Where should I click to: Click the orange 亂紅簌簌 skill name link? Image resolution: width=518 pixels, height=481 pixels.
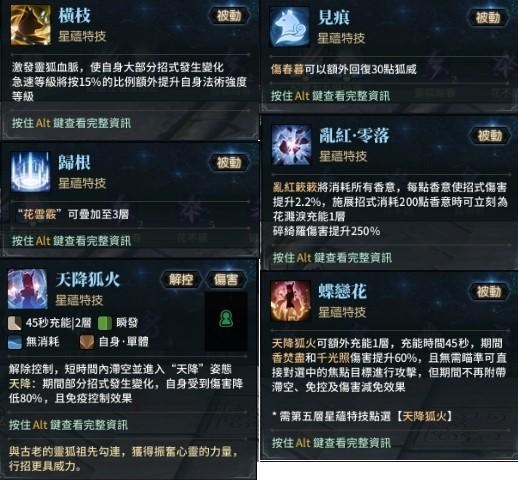(x=295, y=187)
